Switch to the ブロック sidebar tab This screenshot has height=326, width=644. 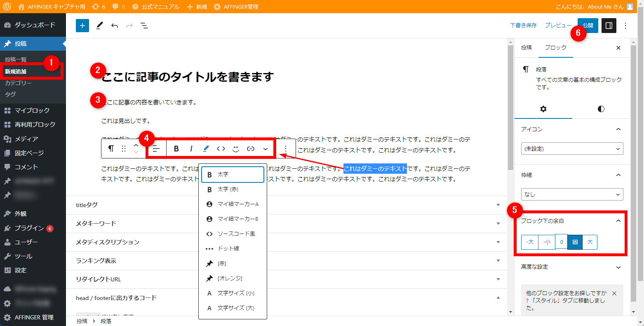(556, 48)
